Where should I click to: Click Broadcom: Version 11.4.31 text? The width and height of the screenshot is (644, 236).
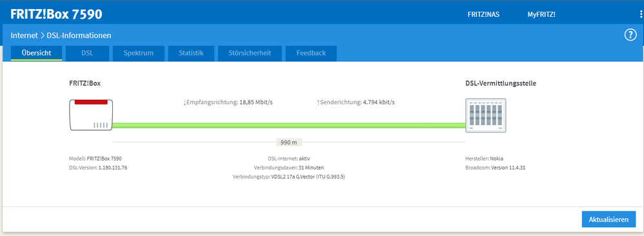(496, 168)
